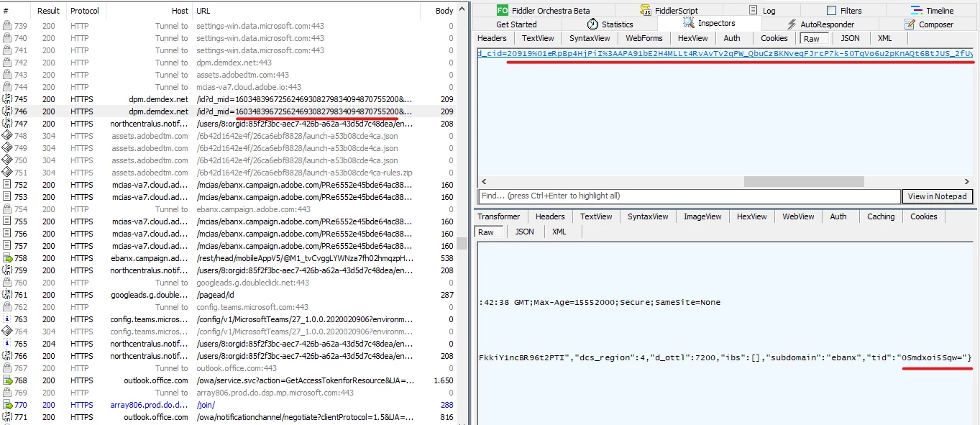Open the response Transformer tab
Screen dimensions: 980x425
[498, 216]
